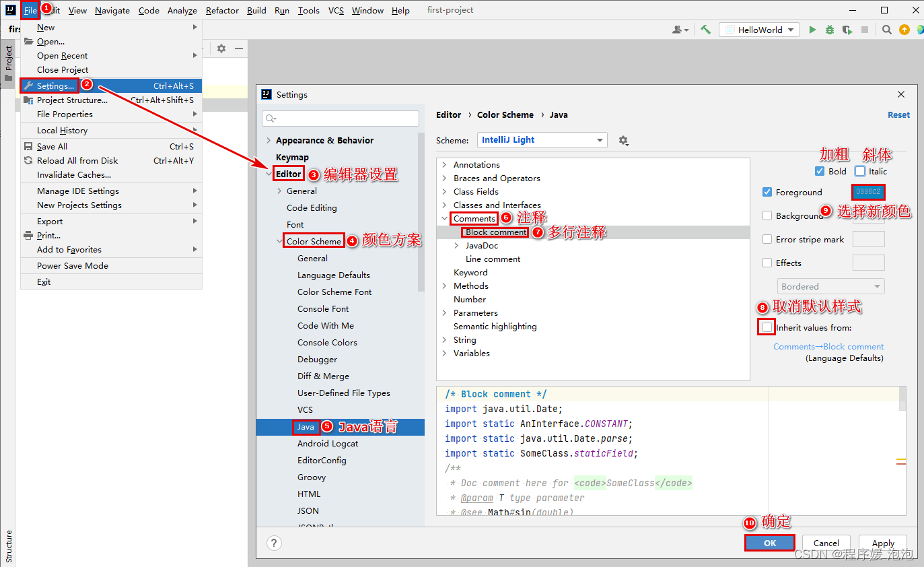Collapse the Color Scheme node arrow

[279, 241]
